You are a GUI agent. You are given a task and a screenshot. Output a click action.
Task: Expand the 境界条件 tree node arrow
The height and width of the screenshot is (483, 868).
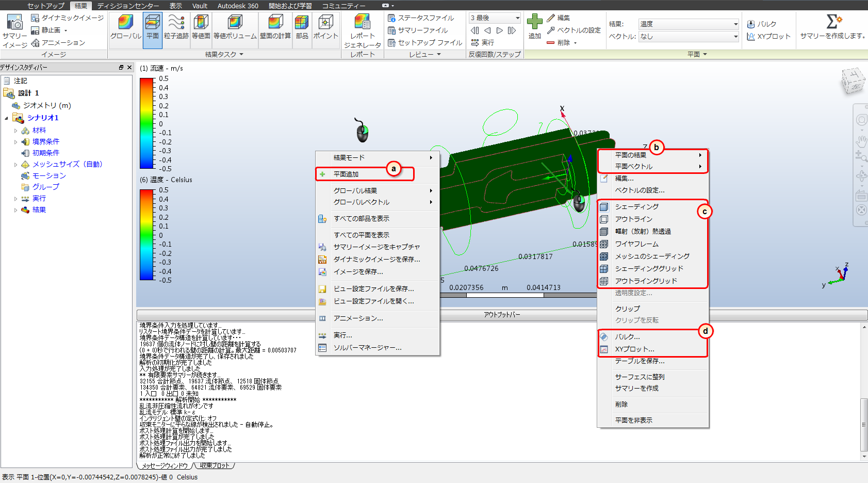pyautogui.click(x=15, y=142)
